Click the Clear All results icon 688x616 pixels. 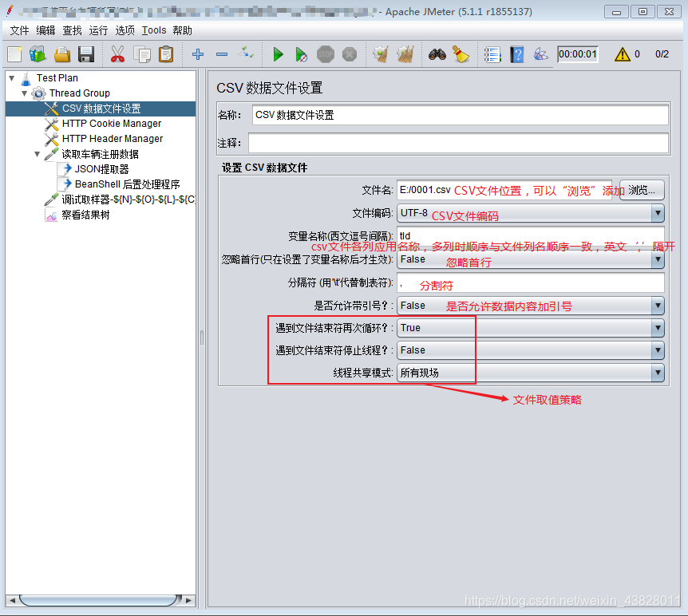405,54
